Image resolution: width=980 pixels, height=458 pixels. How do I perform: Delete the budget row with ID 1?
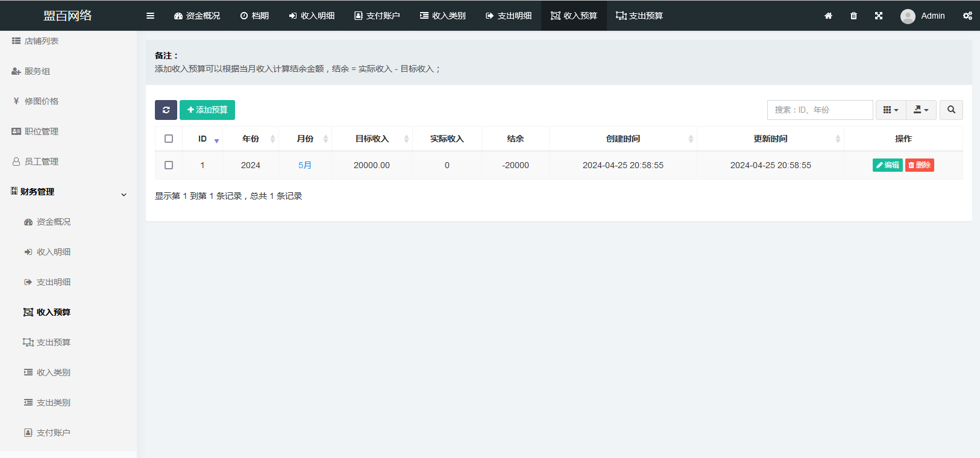(x=919, y=165)
